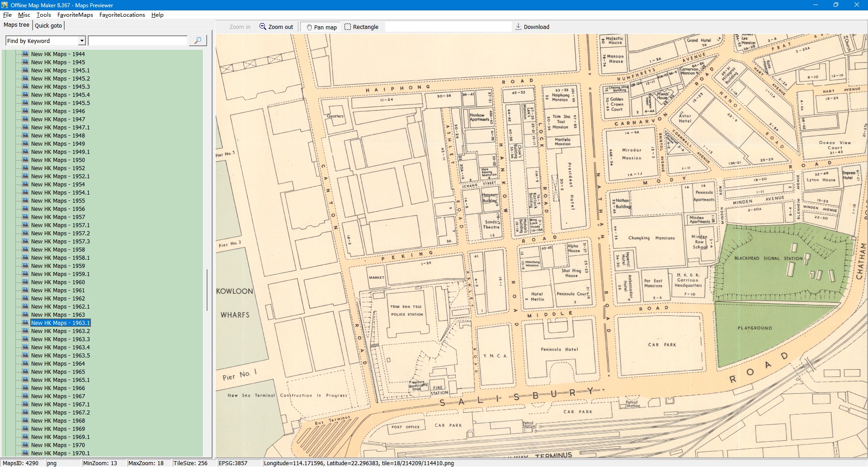Image resolution: width=868 pixels, height=467 pixels.
Task: Click the map icon beside 1944 entry
Action: pos(25,54)
